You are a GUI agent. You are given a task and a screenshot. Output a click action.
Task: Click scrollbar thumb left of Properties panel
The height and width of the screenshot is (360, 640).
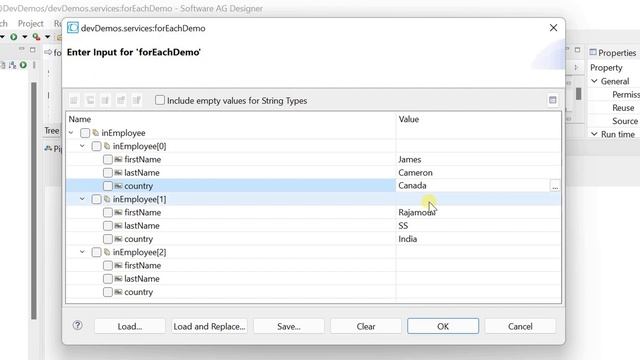tap(578, 93)
